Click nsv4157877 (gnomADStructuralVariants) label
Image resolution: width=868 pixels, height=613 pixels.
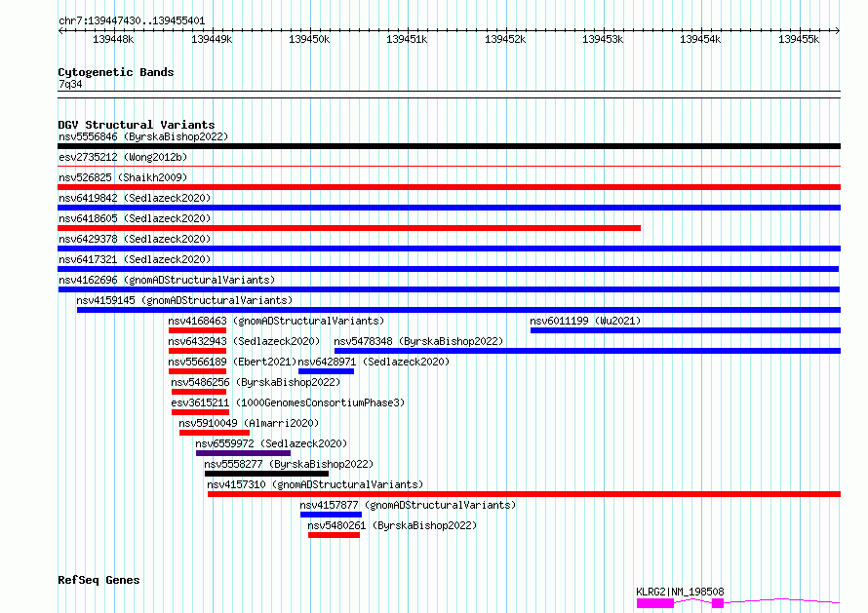click(408, 505)
